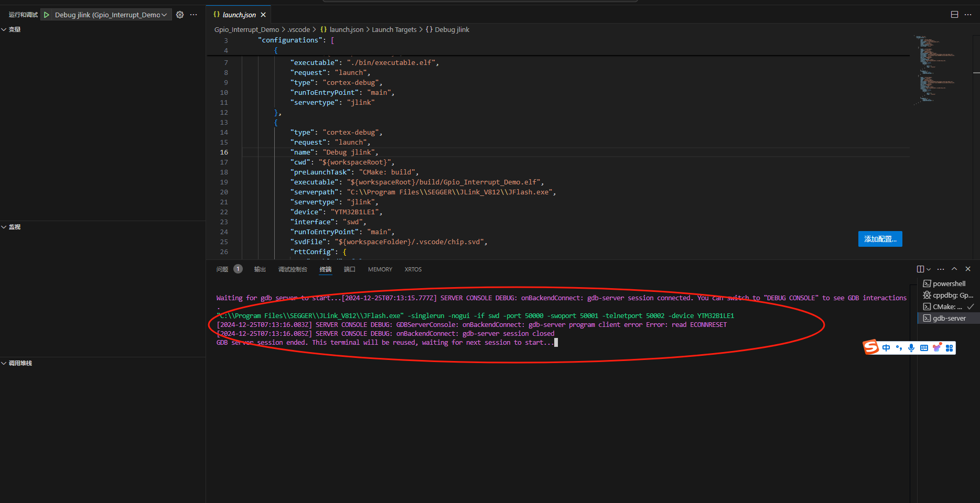Click the "rttConfig" line in the editor
This screenshot has height=503, width=980.
(x=318, y=251)
